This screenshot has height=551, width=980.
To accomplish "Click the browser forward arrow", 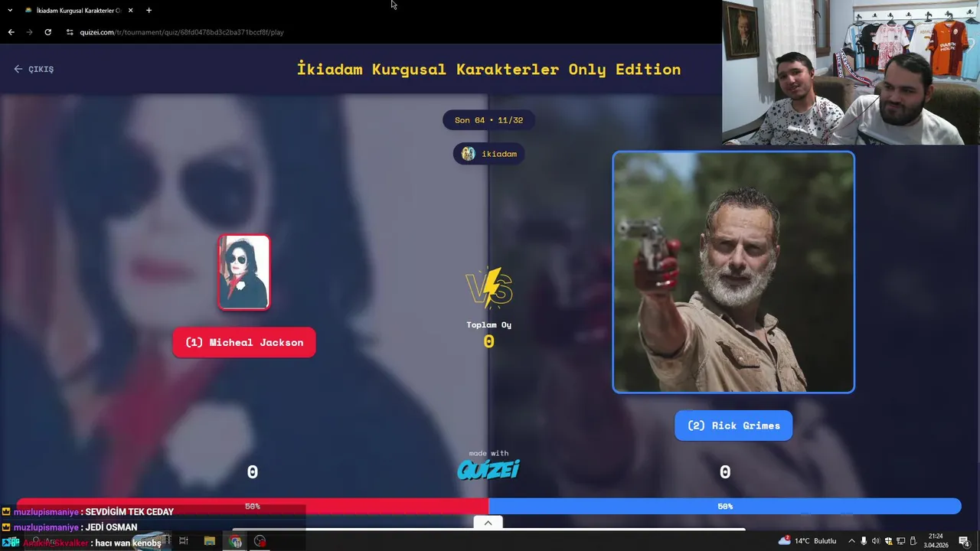I will (29, 32).
